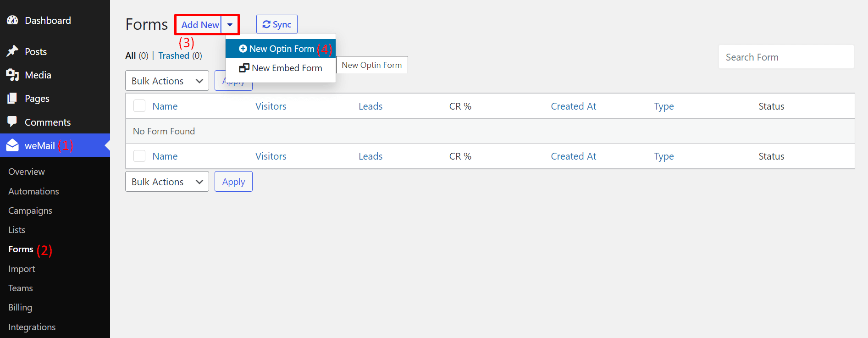Click the Posts pushpin icon
Image resolution: width=868 pixels, height=338 pixels.
[12, 51]
